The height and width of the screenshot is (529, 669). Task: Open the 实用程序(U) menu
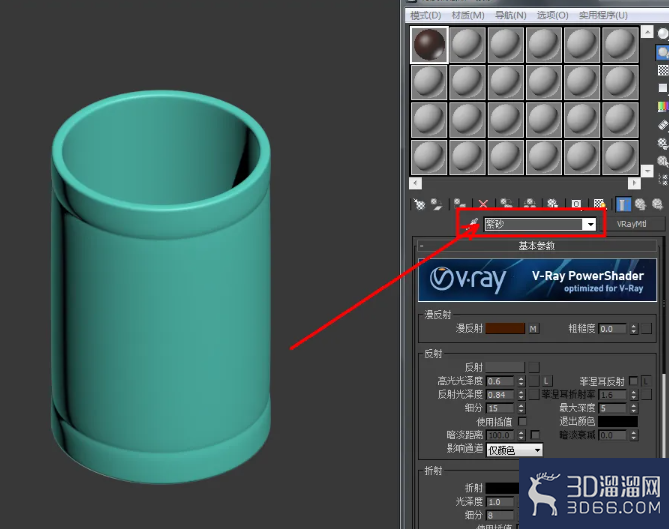[x=603, y=15]
